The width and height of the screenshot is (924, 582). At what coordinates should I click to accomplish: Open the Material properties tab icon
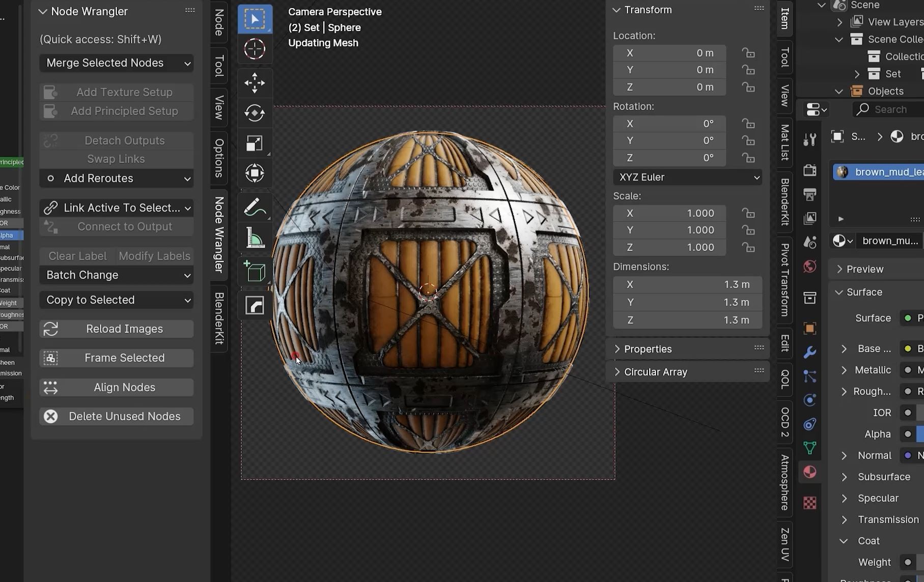click(809, 472)
